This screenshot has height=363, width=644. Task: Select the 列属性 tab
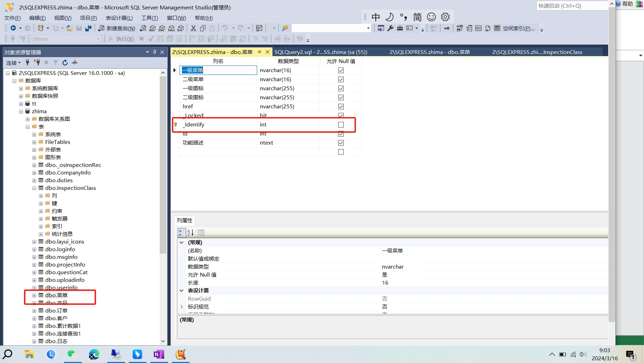(184, 220)
